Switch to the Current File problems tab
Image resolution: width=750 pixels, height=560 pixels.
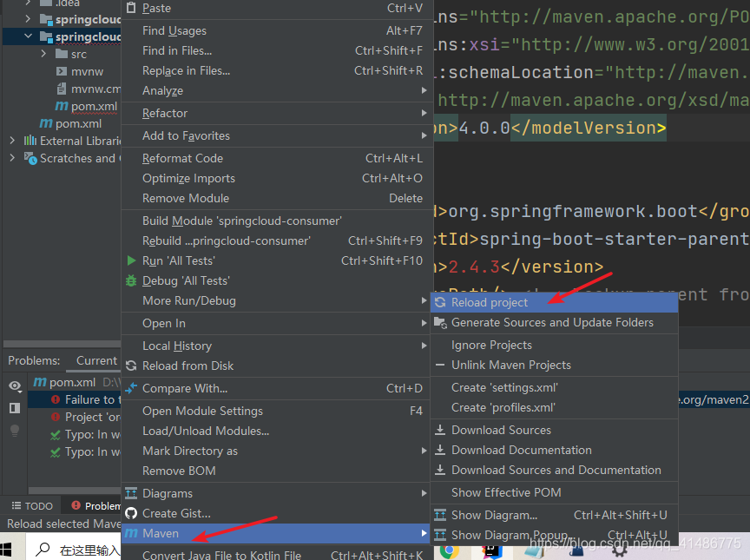(x=97, y=360)
